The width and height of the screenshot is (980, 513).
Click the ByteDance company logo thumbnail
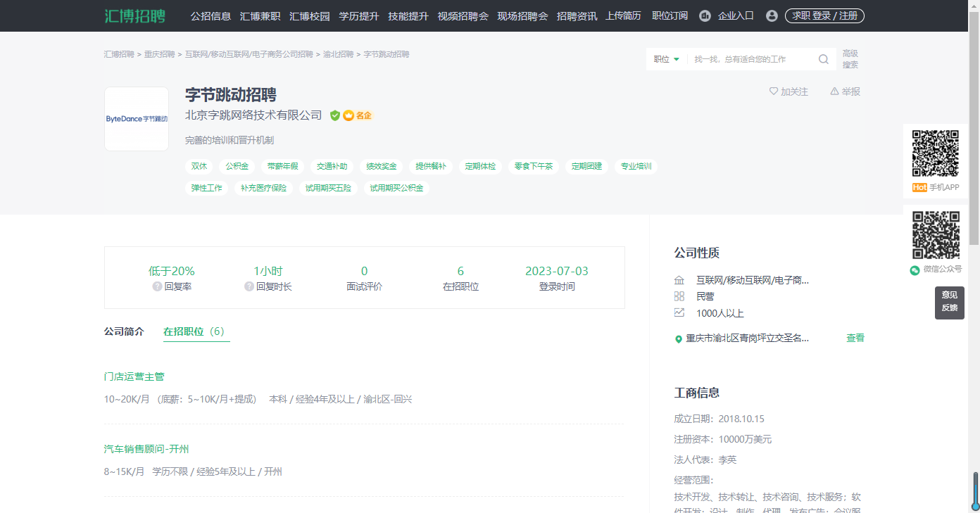(x=137, y=119)
